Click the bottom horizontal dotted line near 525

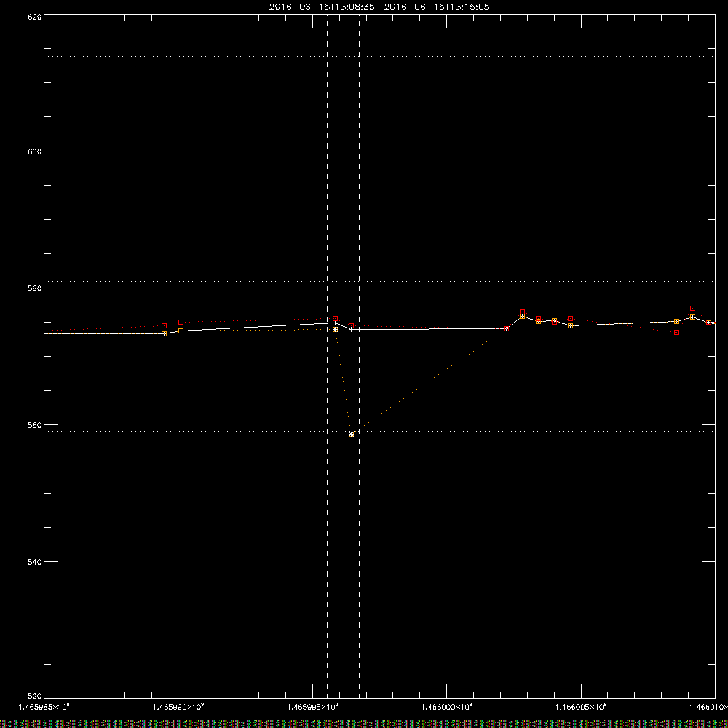pyautogui.click(x=379, y=662)
